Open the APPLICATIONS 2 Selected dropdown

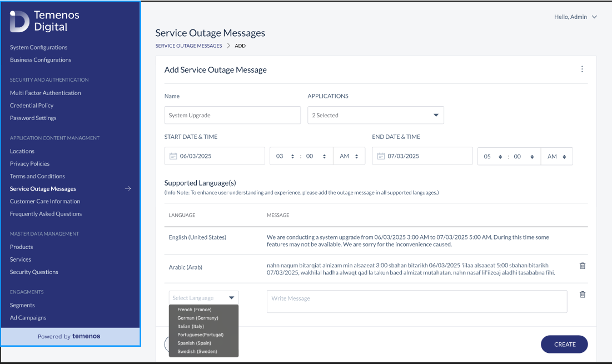(x=375, y=115)
